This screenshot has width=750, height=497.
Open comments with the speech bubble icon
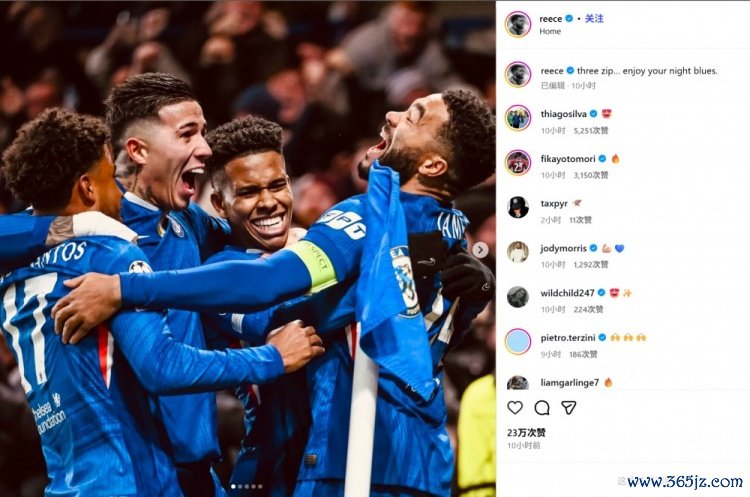(542, 408)
